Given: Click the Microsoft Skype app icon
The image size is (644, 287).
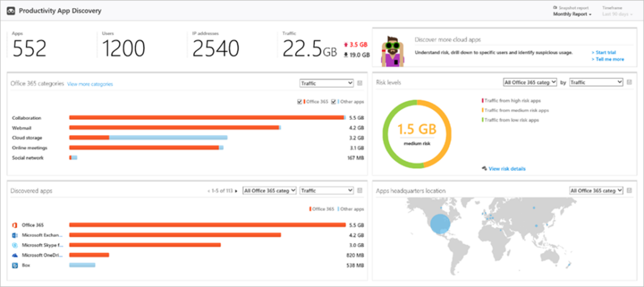Looking at the screenshot, I should click(x=14, y=245).
